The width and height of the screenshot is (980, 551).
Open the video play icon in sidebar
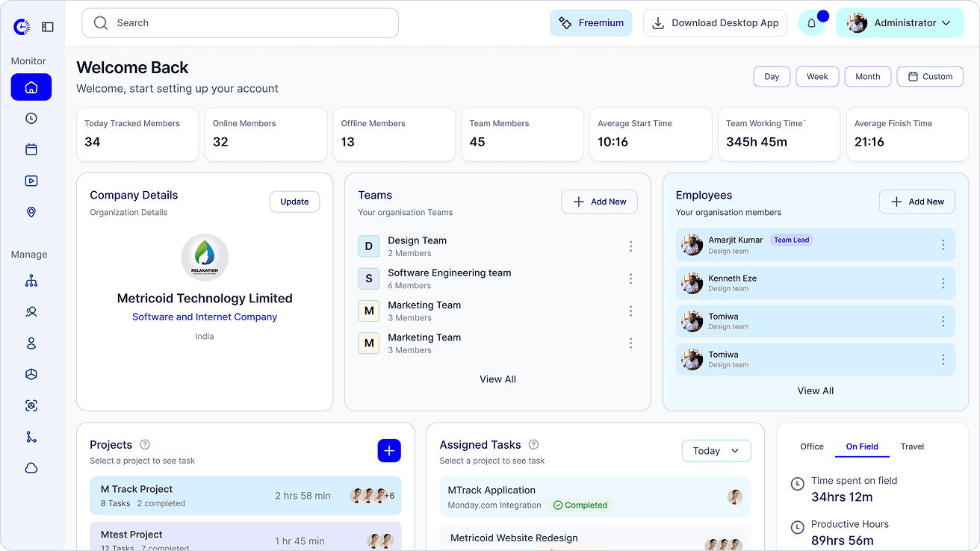pyautogui.click(x=31, y=181)
